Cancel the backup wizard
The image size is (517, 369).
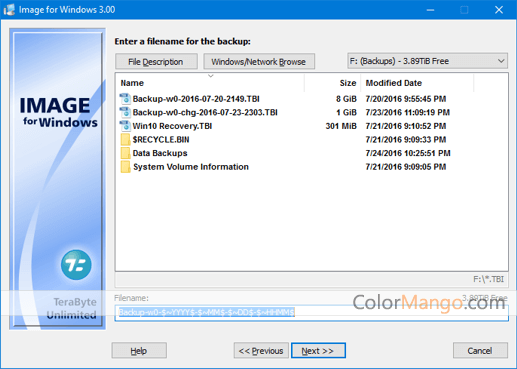pyautogui.click(x=480, y=351)
